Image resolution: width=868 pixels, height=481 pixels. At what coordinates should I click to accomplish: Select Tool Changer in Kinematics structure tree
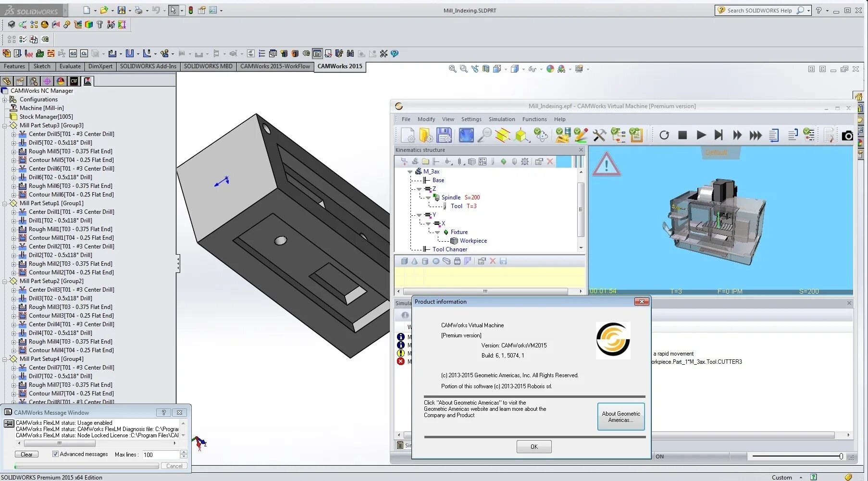(x=450, y=249)
